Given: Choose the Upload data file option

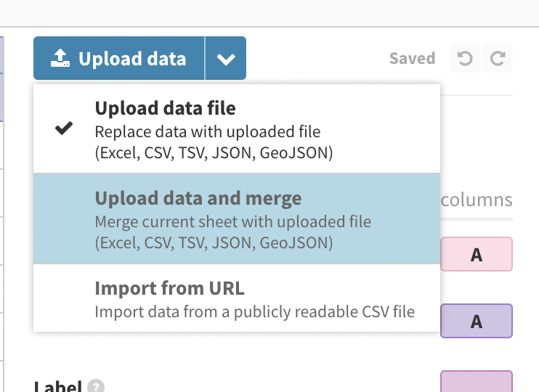Looking at the screenshot, I should (237, 128).
